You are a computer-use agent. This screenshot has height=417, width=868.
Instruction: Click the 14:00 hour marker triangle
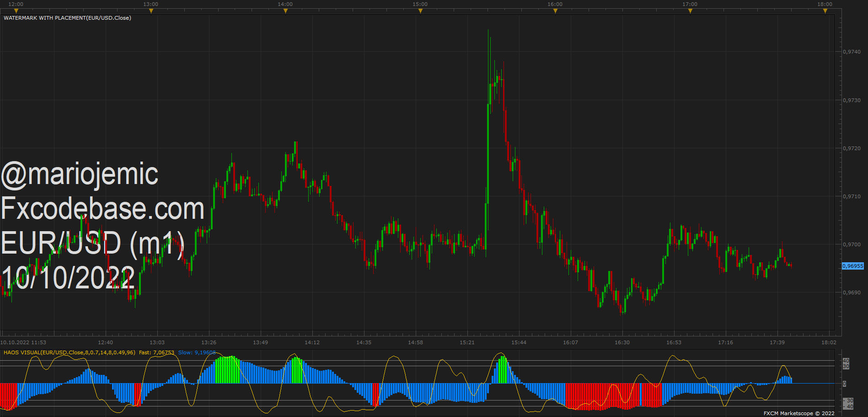285,11
